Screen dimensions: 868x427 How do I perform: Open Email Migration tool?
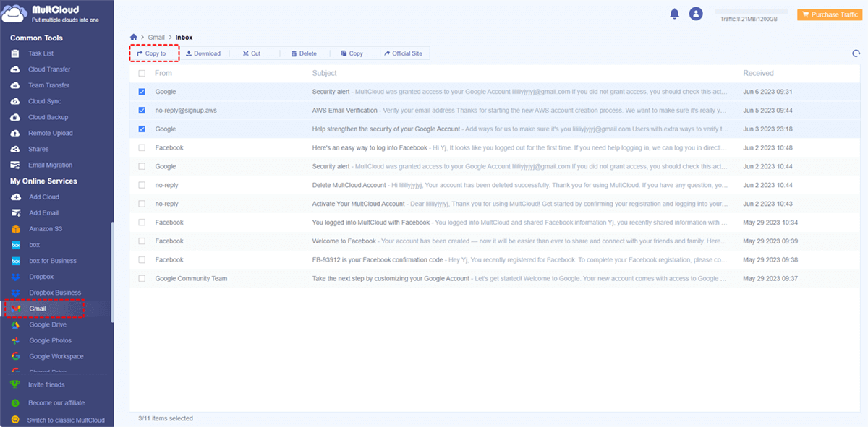tap(50, 165)
